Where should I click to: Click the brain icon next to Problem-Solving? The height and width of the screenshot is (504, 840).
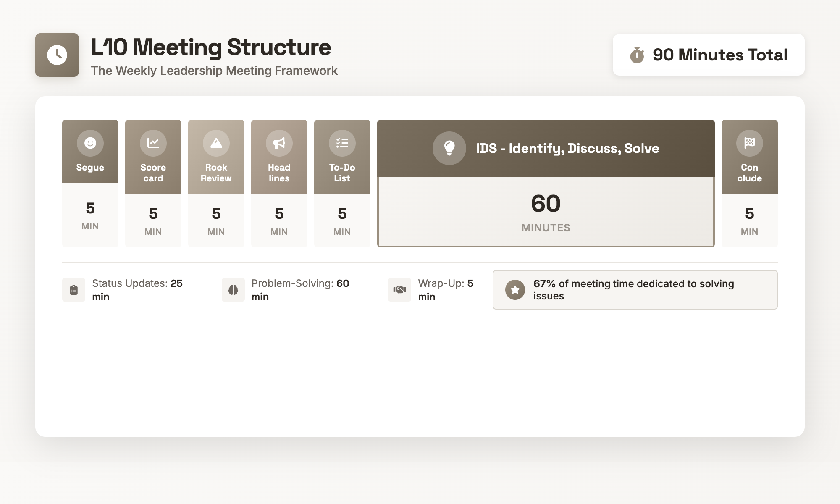233,289
